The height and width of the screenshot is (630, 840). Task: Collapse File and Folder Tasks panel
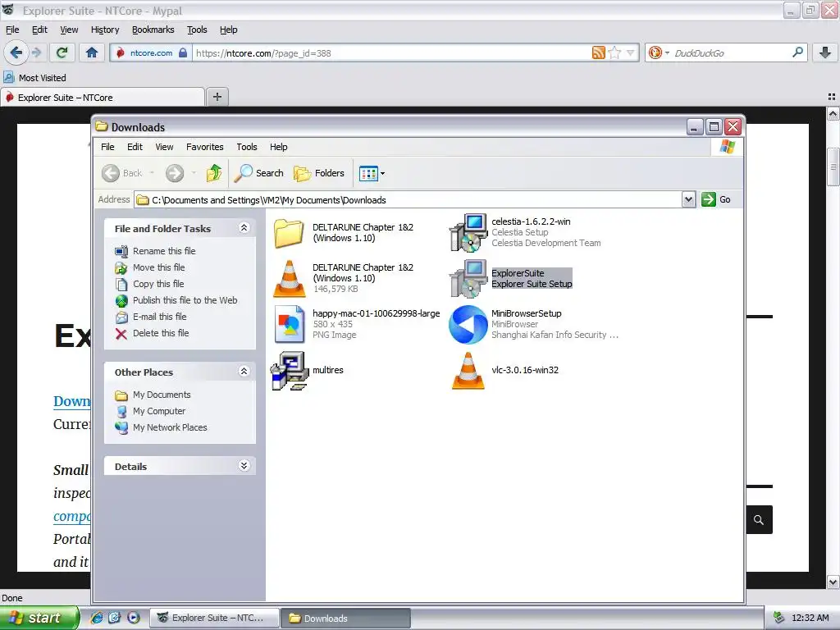coord(244,228)
